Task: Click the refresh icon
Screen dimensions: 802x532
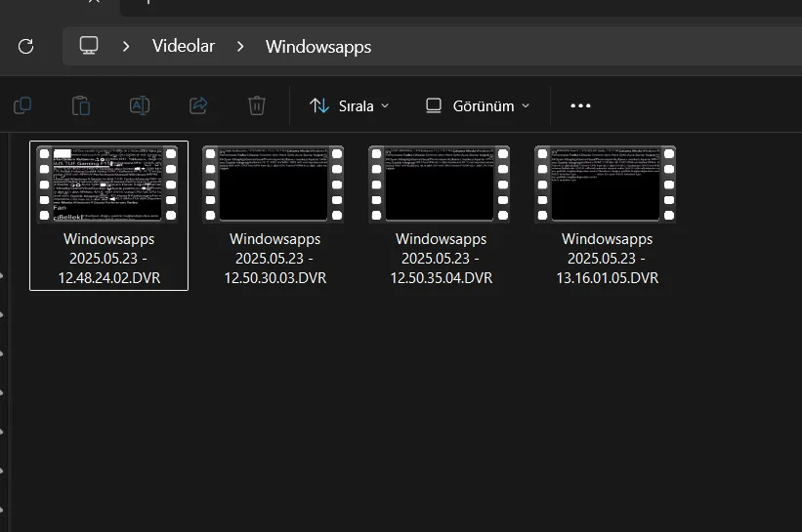Action: coord(25,47)
